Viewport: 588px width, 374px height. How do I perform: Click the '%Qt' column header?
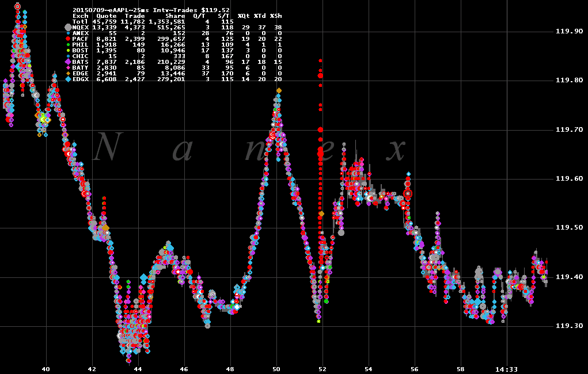point(244,16)
